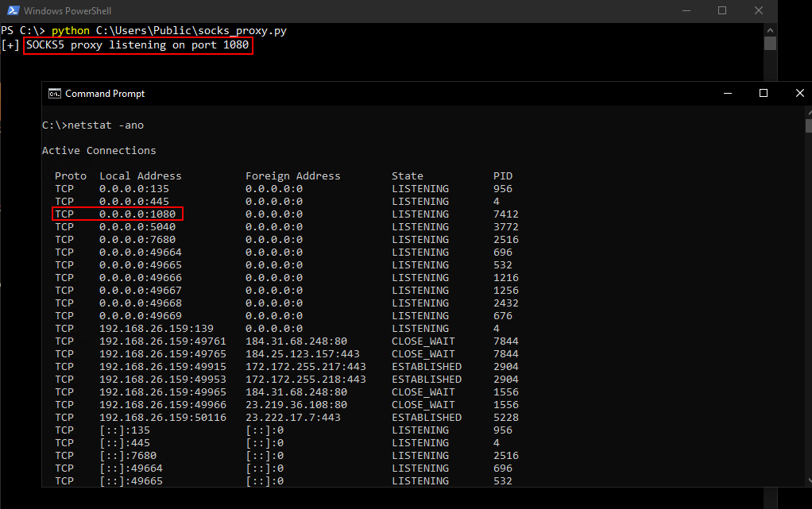This screenshot has width=812, height=509.
Task: Click the Command Prompt scrollbar thumb
Action: point(809,125)
